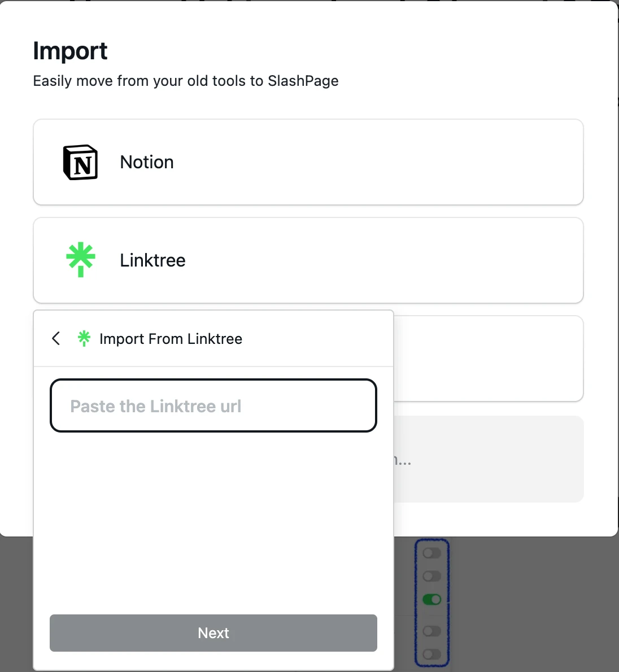Click the Import heading
This screenshot has width=619, height=672.
pyautogui.click(x=70, y=51)
